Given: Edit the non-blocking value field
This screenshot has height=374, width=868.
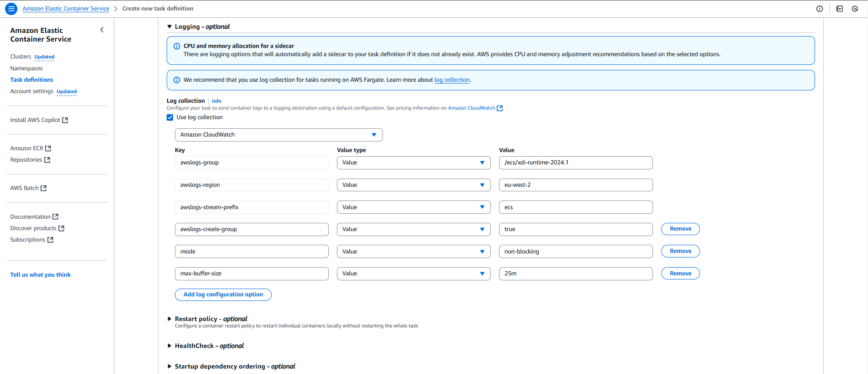Looking at the screenshot, I should [x=576, y=252].
